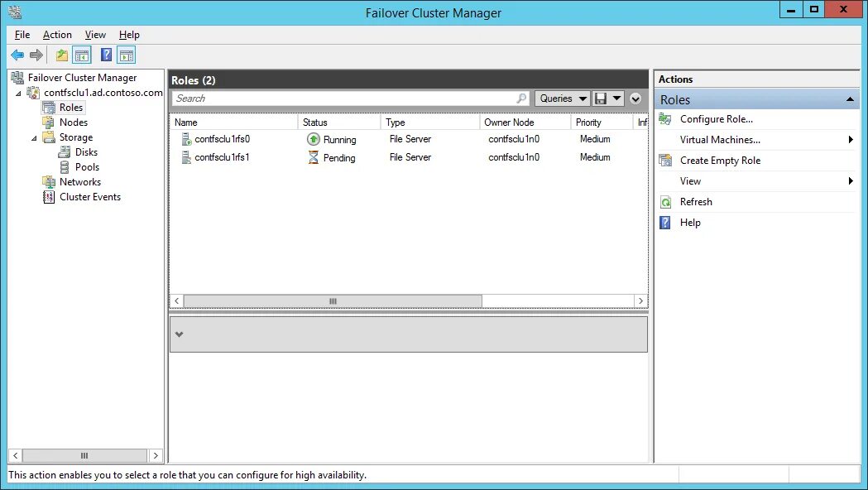Open the save query dropdown arrow

[616, 98]
